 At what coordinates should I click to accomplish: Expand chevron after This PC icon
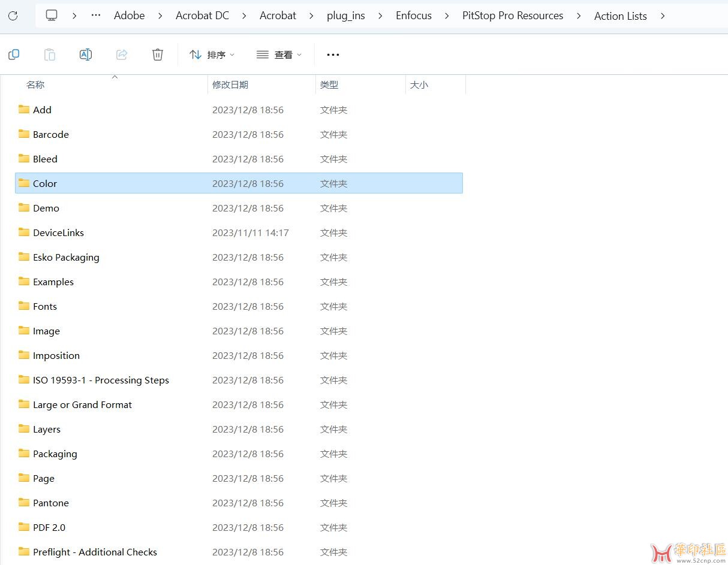(74, 16)
